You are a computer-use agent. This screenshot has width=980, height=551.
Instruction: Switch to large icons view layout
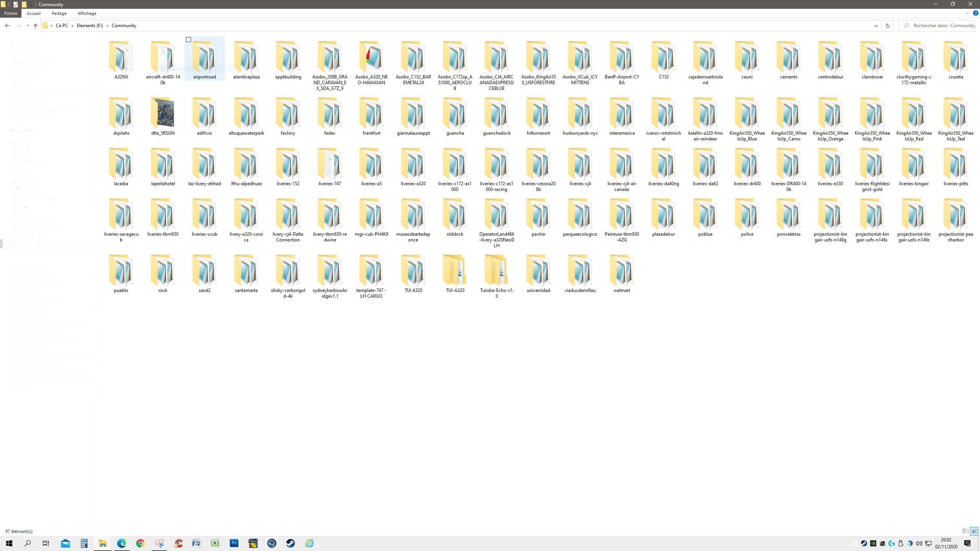[x=974, y=531]
